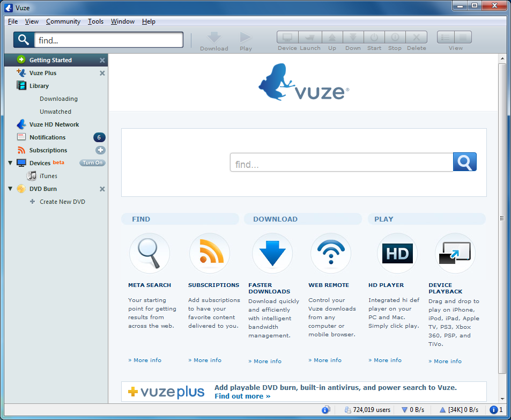Open More info under Subscriptions
Viewport: 511px width, 420px height.
205,360
